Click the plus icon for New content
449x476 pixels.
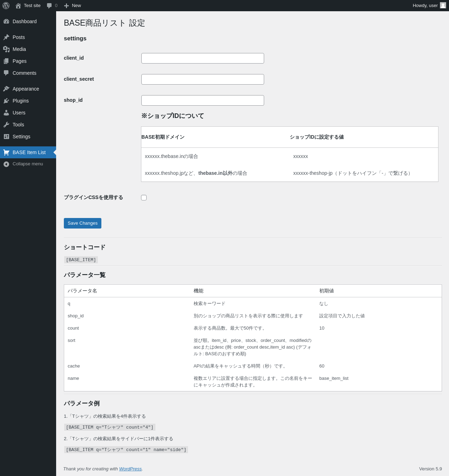pos(66,6)
